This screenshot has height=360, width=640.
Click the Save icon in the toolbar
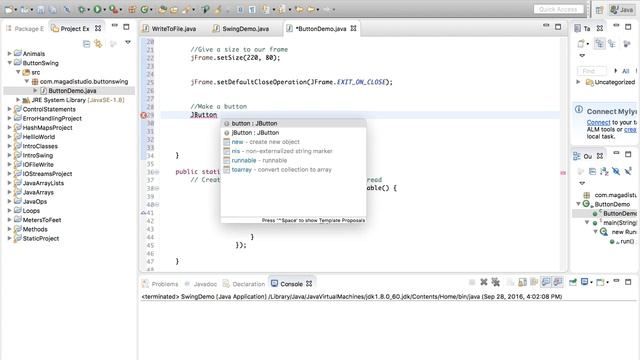40,9
